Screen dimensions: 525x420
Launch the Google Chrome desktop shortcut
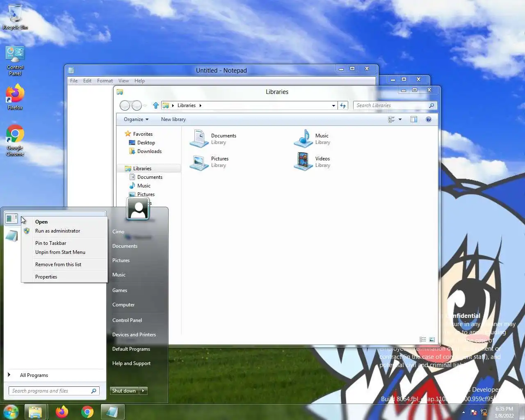coord(15,140)
